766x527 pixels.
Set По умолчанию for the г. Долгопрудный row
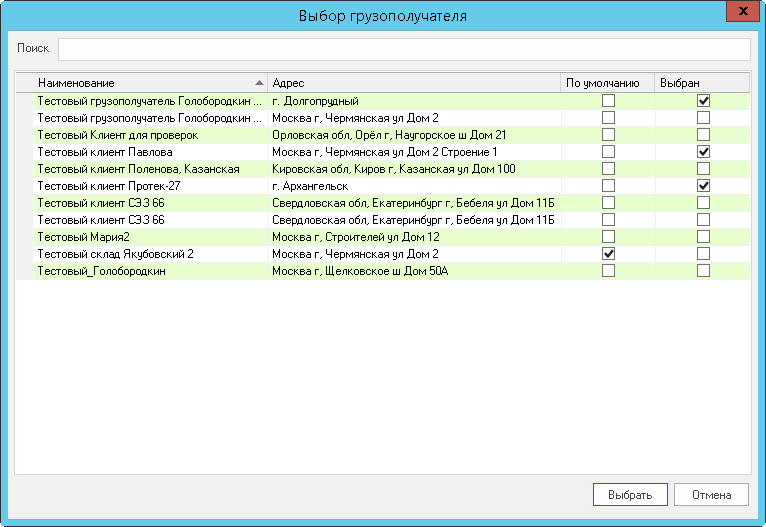point(608,101)
